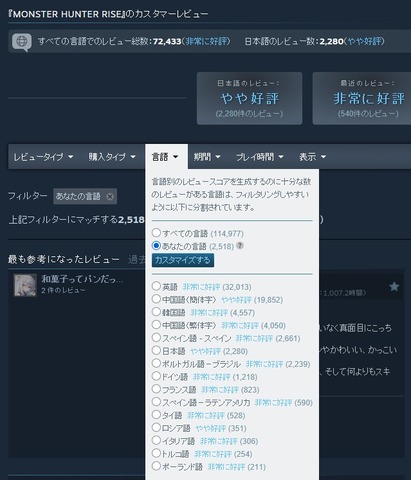Remove the あなたの言語 filter with its X icon

[110, 197]
